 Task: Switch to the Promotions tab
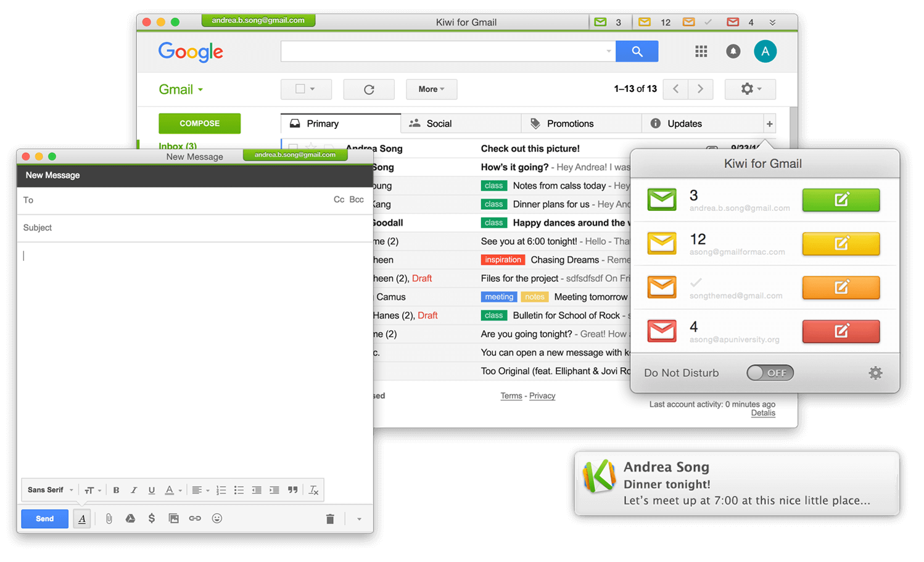click(x=569, y=124)
